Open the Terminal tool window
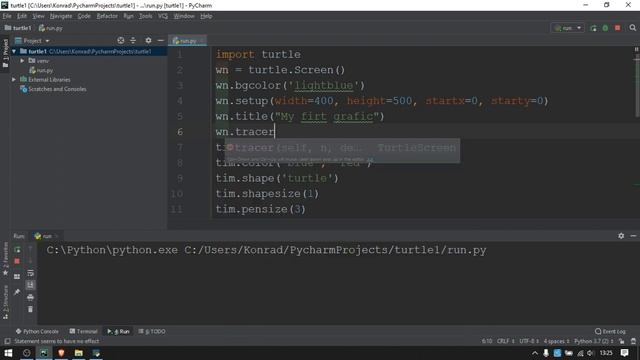Screen dimensions: 640x360 click(83, 331)
